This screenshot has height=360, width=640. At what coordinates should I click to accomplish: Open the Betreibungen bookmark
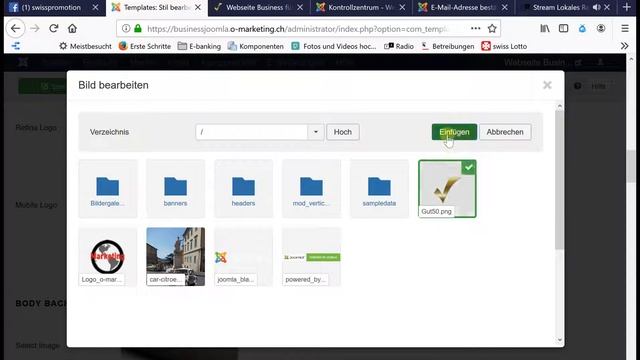[x=448, y=46]
